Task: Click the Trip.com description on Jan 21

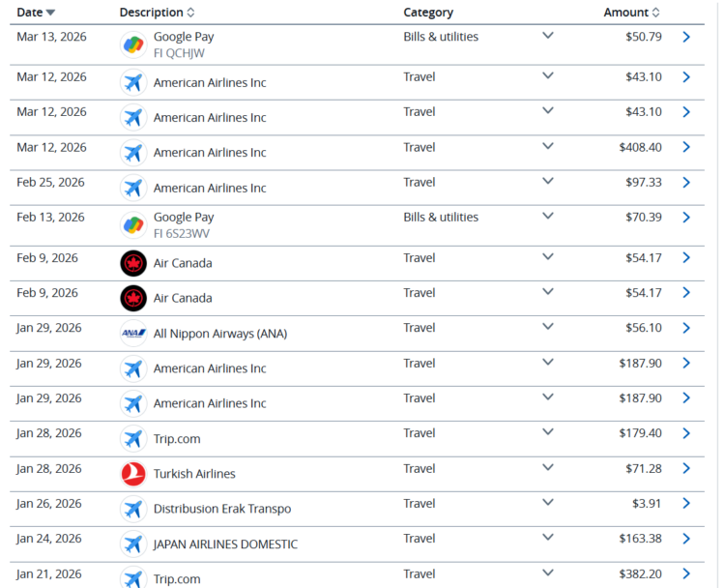Action: coord(177,579)
